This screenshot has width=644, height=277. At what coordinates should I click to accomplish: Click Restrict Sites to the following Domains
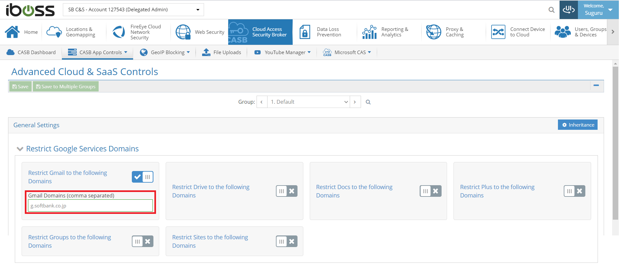click(210, 241)
